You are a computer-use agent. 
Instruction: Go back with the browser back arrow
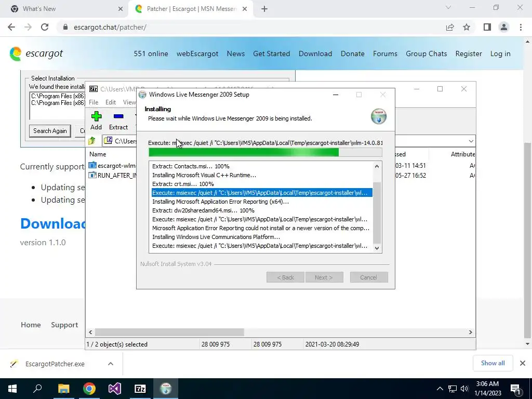(11, 27)
